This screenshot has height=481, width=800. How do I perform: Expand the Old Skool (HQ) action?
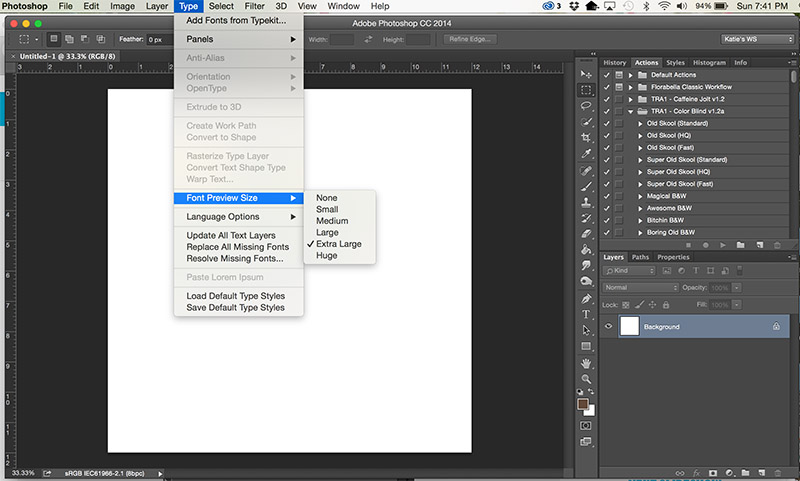(x=640, y=136)
